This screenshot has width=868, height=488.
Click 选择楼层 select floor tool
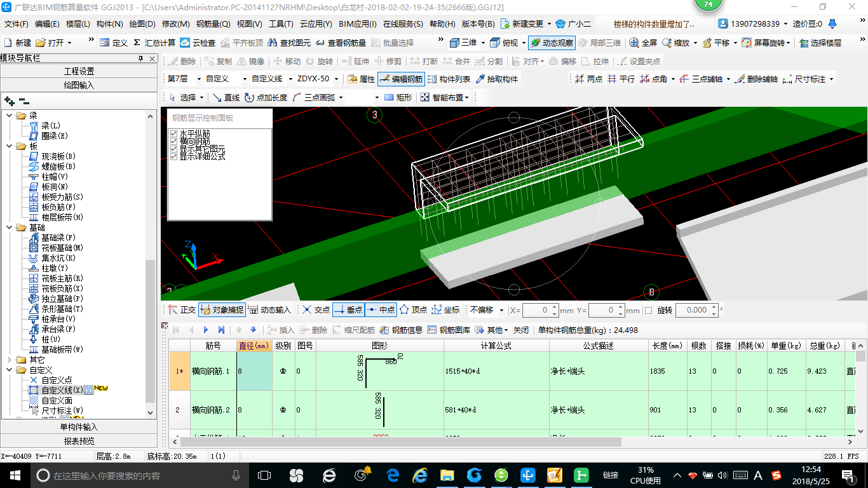pyautogui.click(x=820, y=43)
